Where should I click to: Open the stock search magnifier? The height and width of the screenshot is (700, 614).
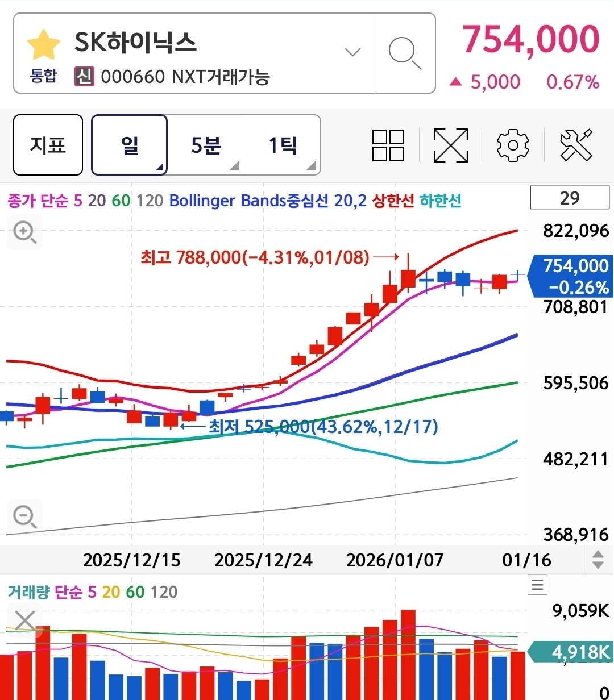pos(405,53)
